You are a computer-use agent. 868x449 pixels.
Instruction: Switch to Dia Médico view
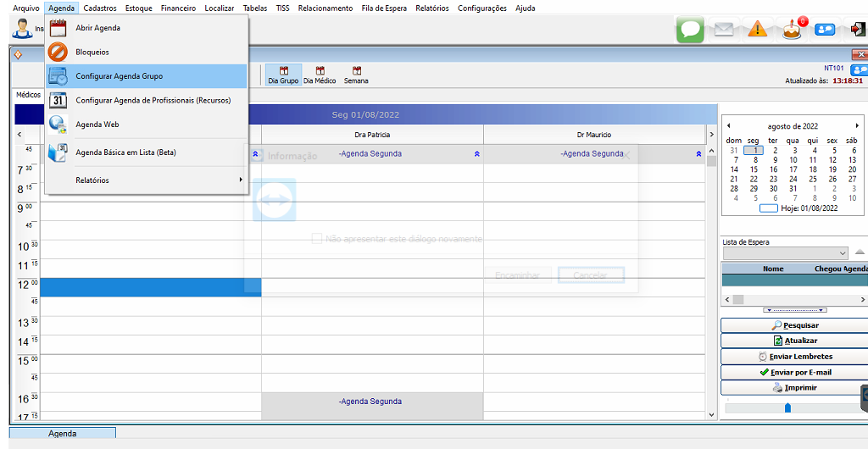320,75
